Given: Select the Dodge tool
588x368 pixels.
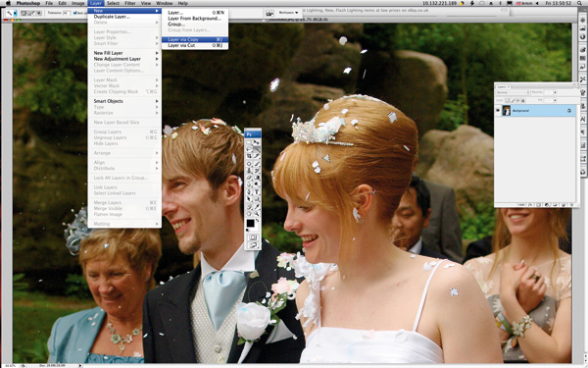Looking at the screenshot, I should point(257,184).
